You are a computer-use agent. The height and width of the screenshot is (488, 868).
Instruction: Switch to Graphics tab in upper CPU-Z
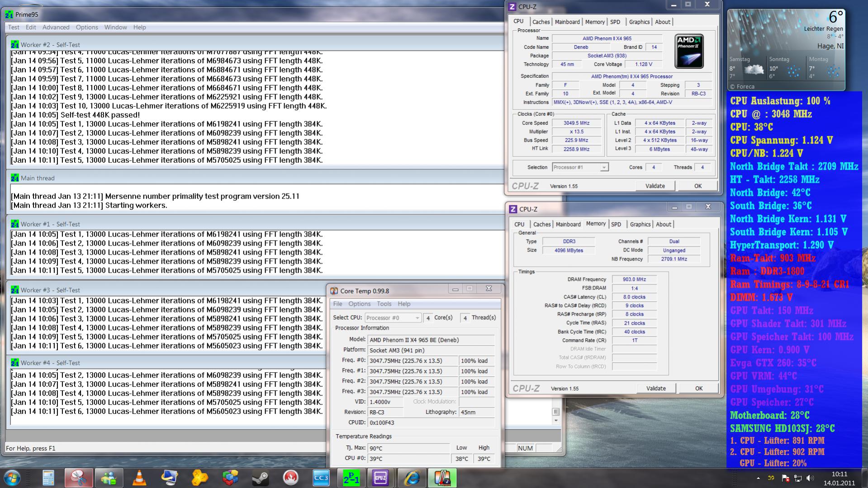pos(640,22)
